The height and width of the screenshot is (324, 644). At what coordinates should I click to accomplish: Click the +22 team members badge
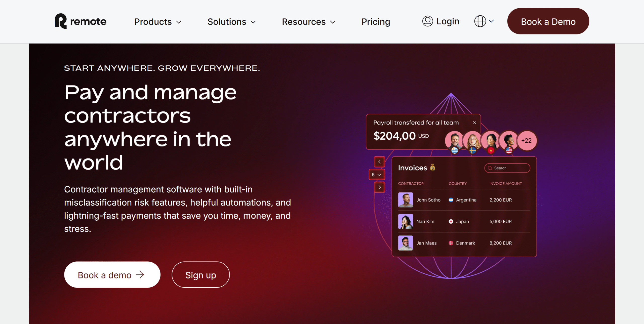(526, 141)
